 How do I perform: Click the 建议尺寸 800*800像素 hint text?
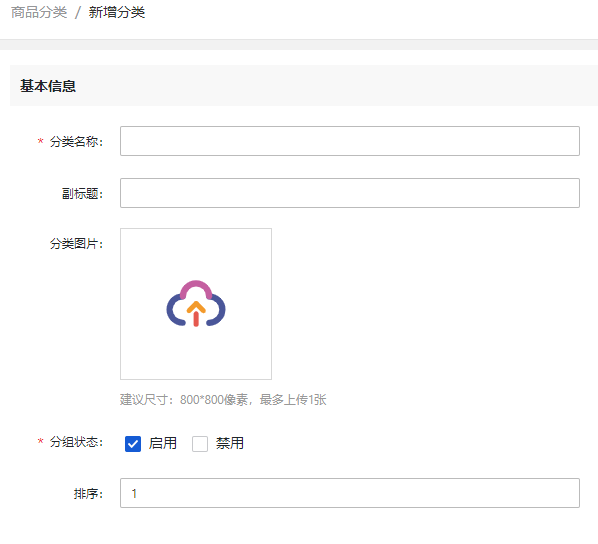click(223, 399)
